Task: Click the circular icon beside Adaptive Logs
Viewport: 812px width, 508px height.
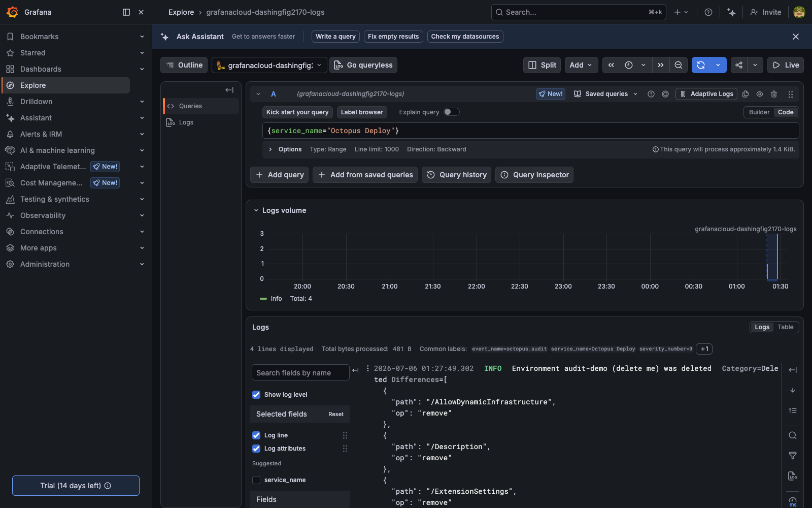Action: (665, 94)
